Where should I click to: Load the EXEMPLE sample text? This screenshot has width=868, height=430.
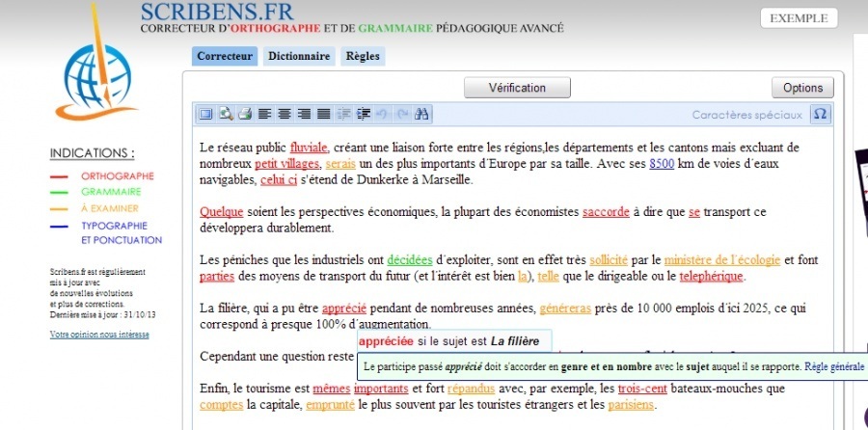pos(799,18)
